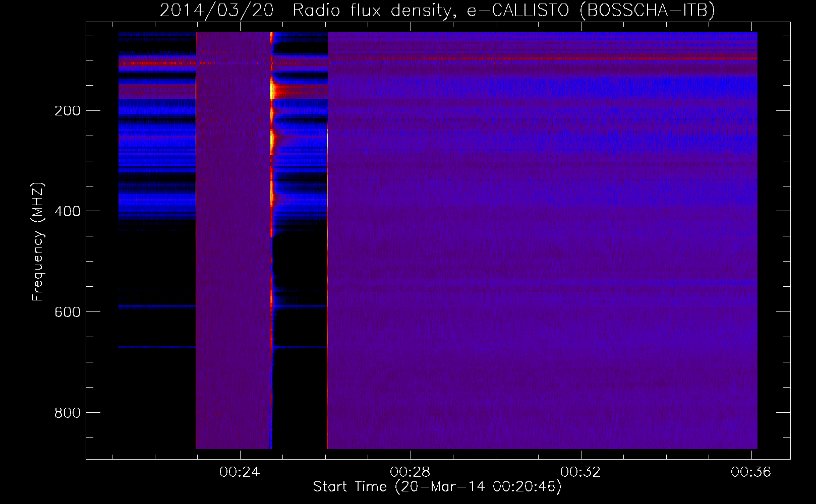Click the 200 frequency tick label
The height and width of the screenshot is (504, 816).
(68, 110)
